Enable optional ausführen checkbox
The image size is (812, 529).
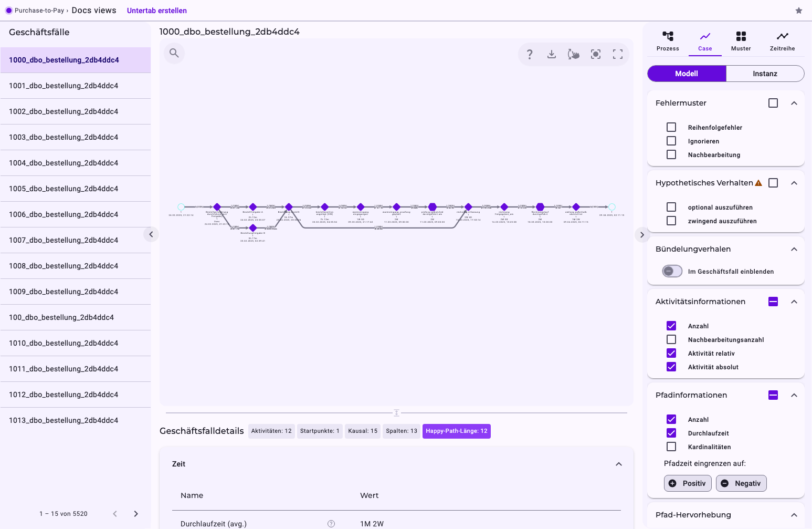point(671,207)
